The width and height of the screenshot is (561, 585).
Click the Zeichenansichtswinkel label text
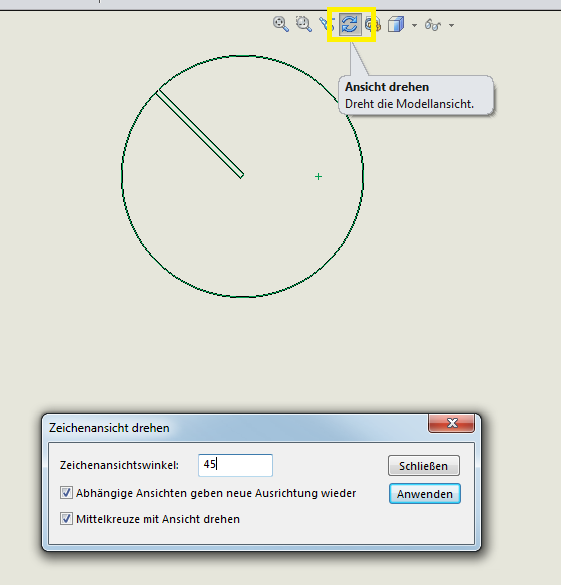[119, 465]
